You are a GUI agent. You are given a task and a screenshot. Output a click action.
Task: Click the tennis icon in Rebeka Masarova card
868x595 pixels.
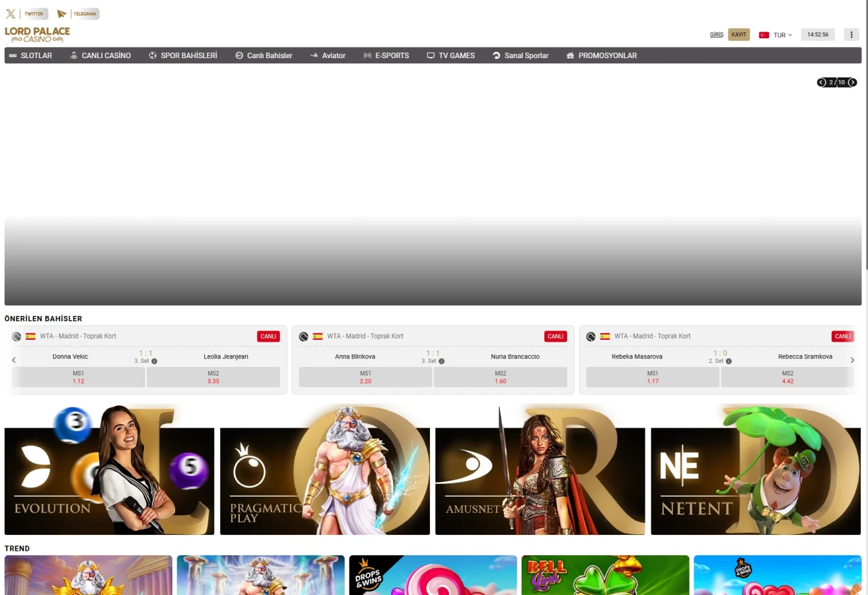pyautogui.click(x=591, y=337)
